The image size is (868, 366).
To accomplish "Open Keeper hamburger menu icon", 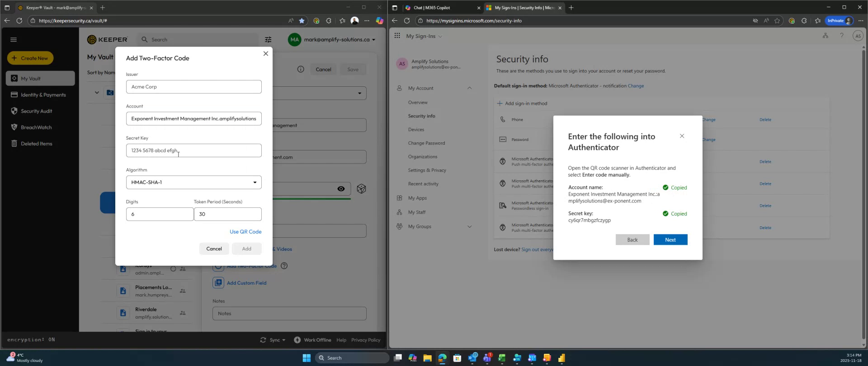I will coord(14,40).
